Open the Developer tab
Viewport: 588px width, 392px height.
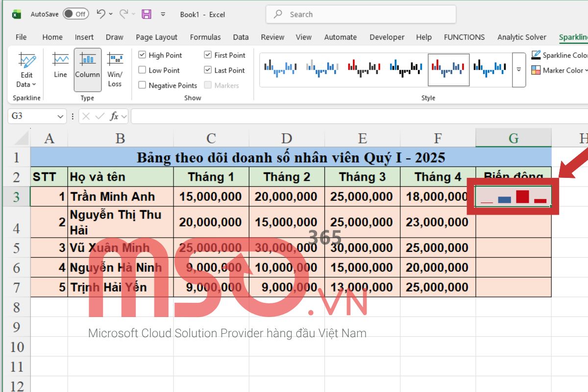point(387,37)
